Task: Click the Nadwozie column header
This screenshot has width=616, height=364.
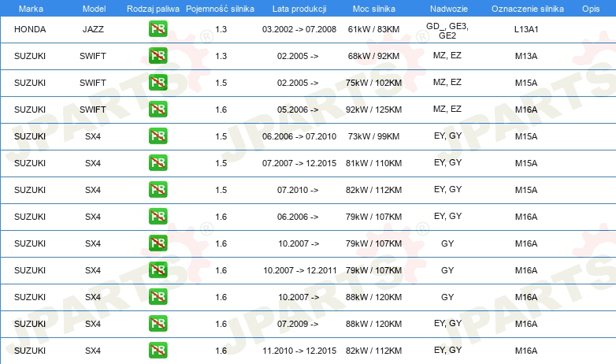Action: [x=449, y=9]
